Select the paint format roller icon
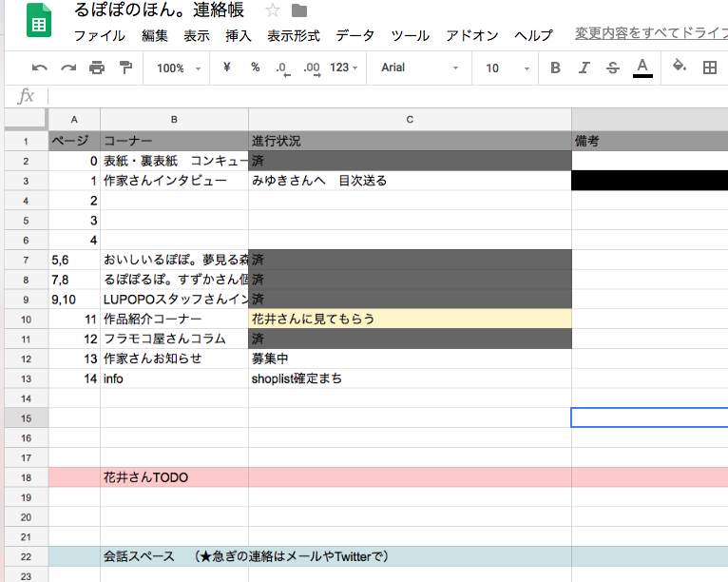Screen dimensions: 728x582 click(x=125, y=68)
